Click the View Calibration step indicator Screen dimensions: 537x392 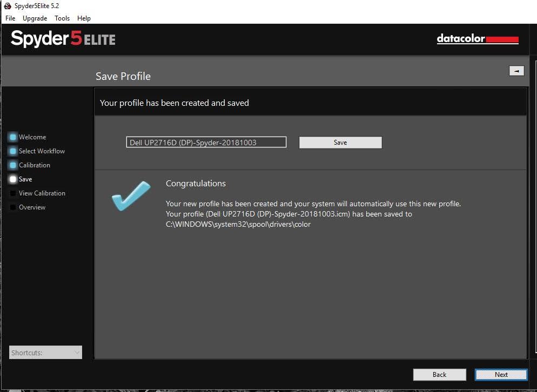(13, 193)
